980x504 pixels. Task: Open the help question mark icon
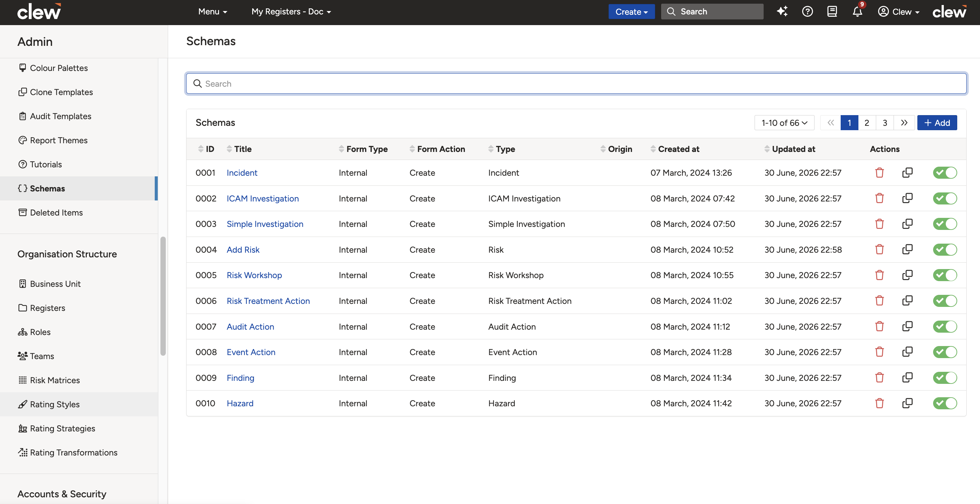click(807, 11)
